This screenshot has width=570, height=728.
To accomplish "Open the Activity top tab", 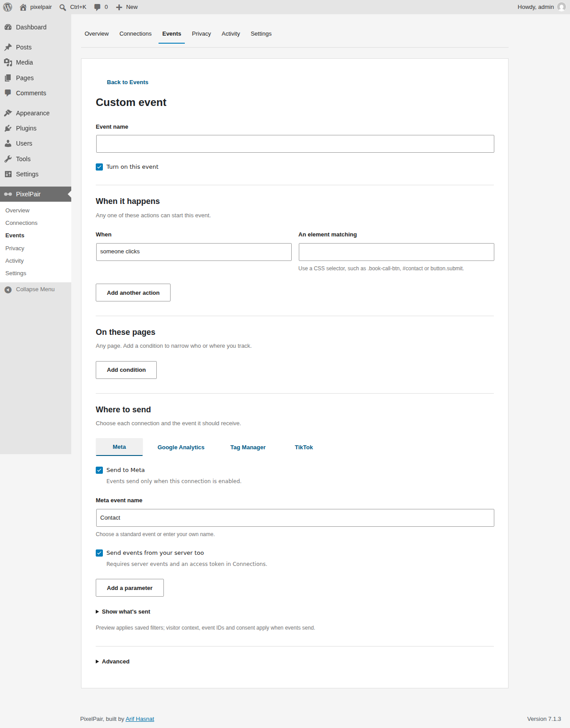I will (231, 34).
